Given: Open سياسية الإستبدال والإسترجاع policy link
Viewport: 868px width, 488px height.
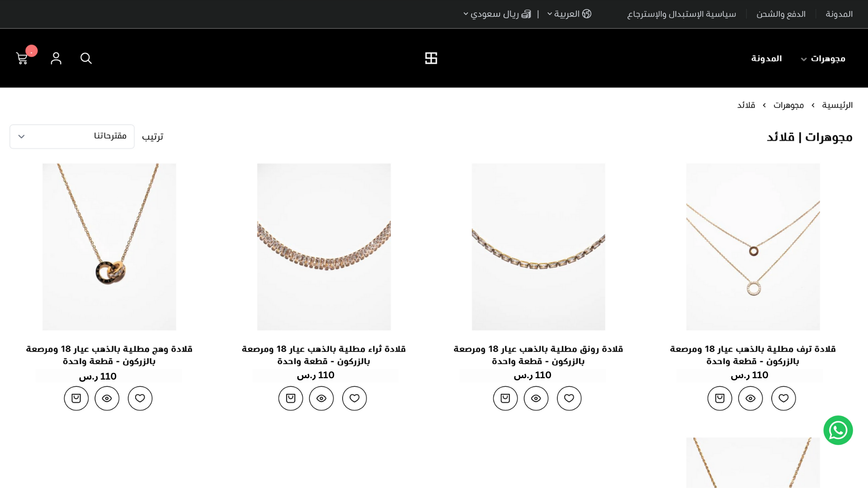Looking at the screenshot, I should pyautogui.click(x=681, y=14).
